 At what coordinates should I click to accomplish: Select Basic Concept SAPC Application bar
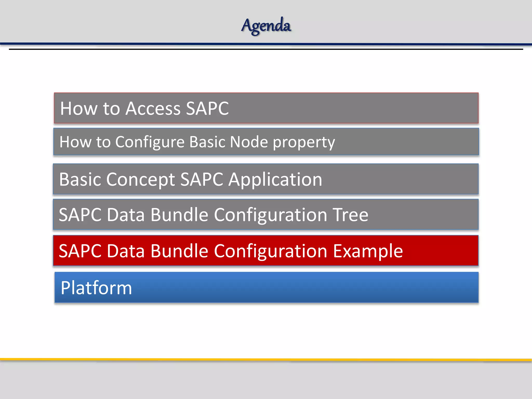tap(266, 179)
